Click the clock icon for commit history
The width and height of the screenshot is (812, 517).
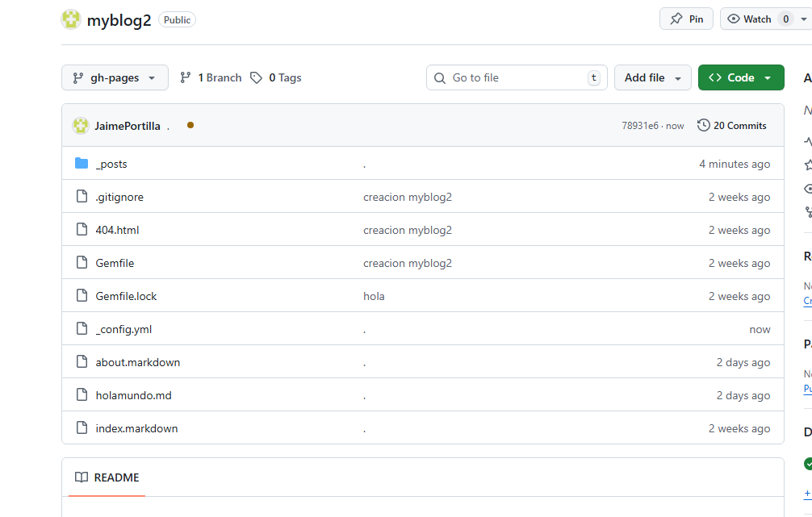coord(704,126)
